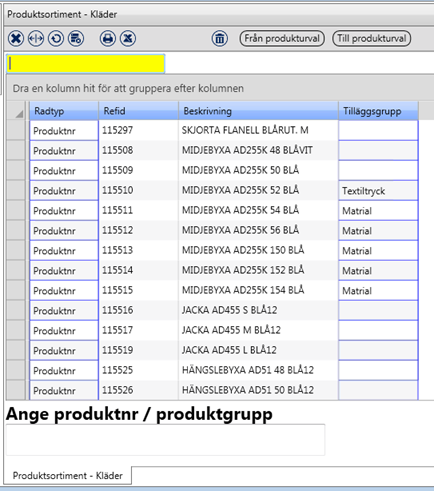Sort by the Beskrivning column header
The image size is (434, 491).
tap(258, 111)
